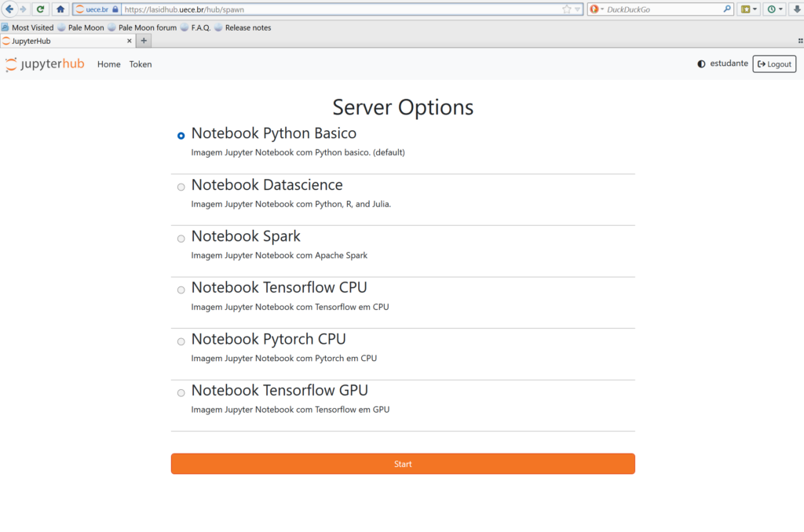The width and height of the screenshot is (804, 532).
Task: Open the F.A.Q. bookmark
Action: point(196,27)
